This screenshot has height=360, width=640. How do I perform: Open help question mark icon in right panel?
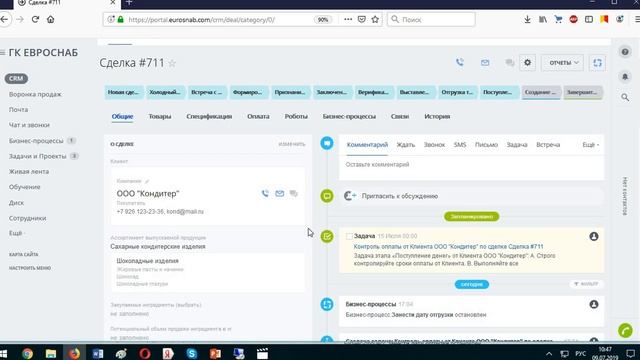click(x=625, y=52)
